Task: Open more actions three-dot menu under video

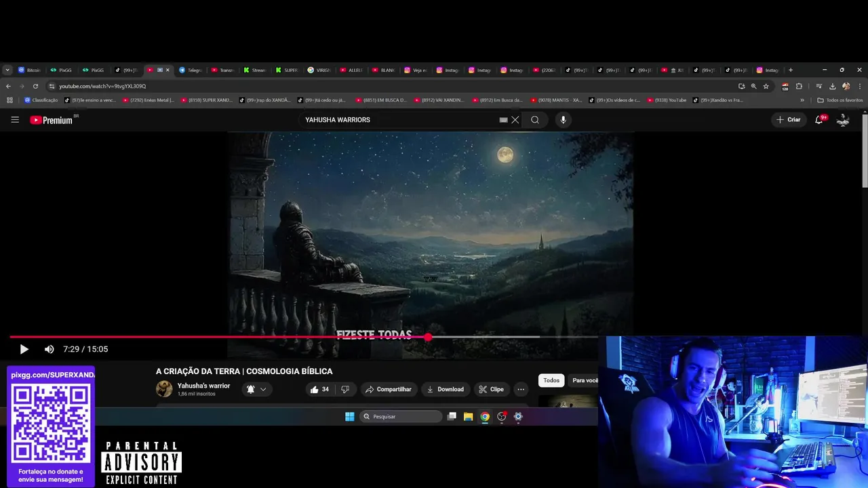Action: click(x=521, y=389)
